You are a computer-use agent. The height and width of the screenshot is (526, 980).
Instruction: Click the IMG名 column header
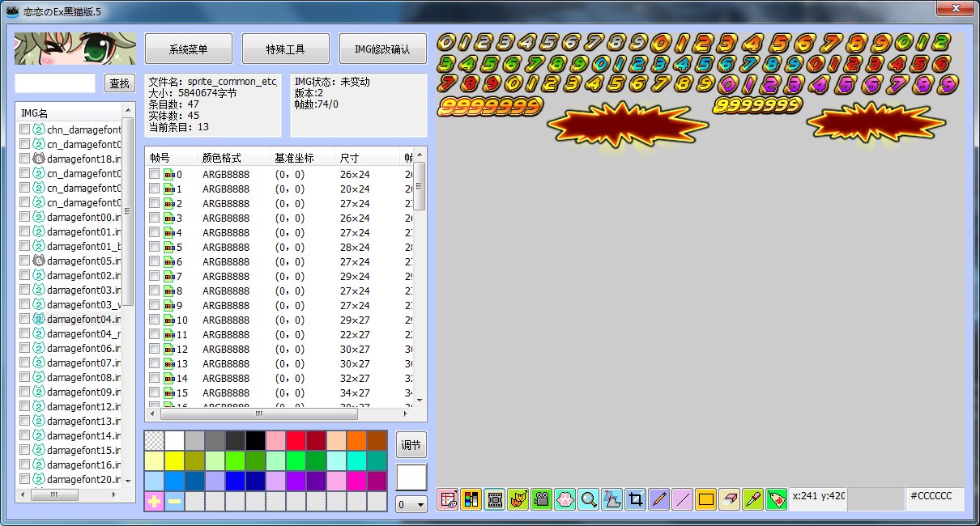[x=70, y=114]
